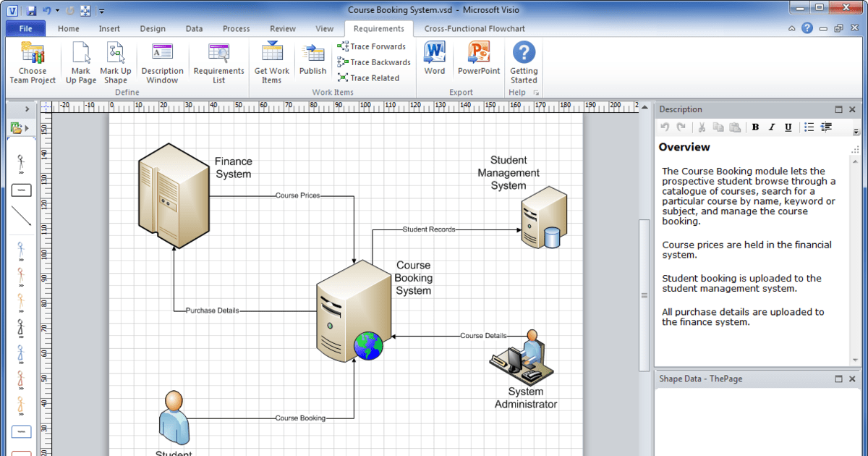The image size is (868, 456).
Task: Toggle bold in Description panel
Action: click(755, 127)
